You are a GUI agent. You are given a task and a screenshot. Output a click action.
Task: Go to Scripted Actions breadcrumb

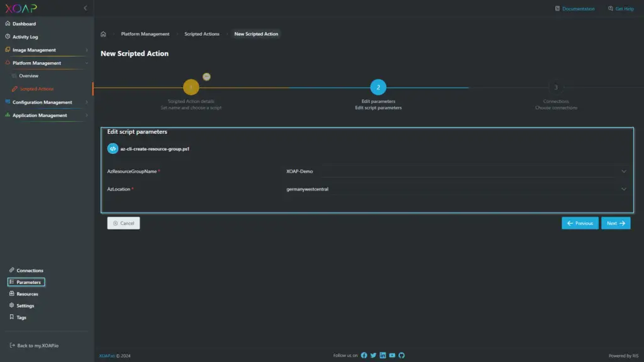point(202,34)
